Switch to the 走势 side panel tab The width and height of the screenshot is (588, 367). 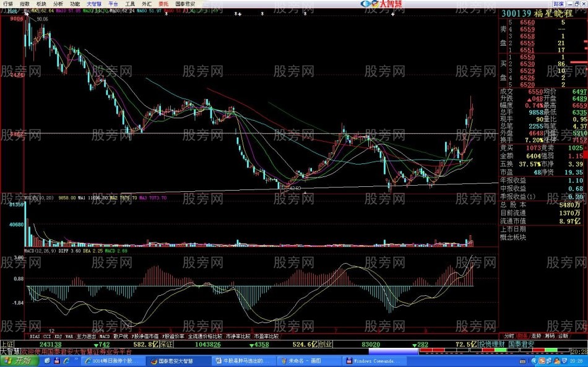536,336
